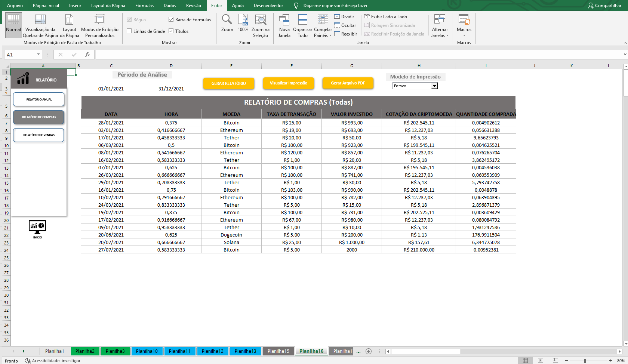This screenshot has width=628, height=364.
Task: Switch to Normal view in status bar
Action: [525, 361]
